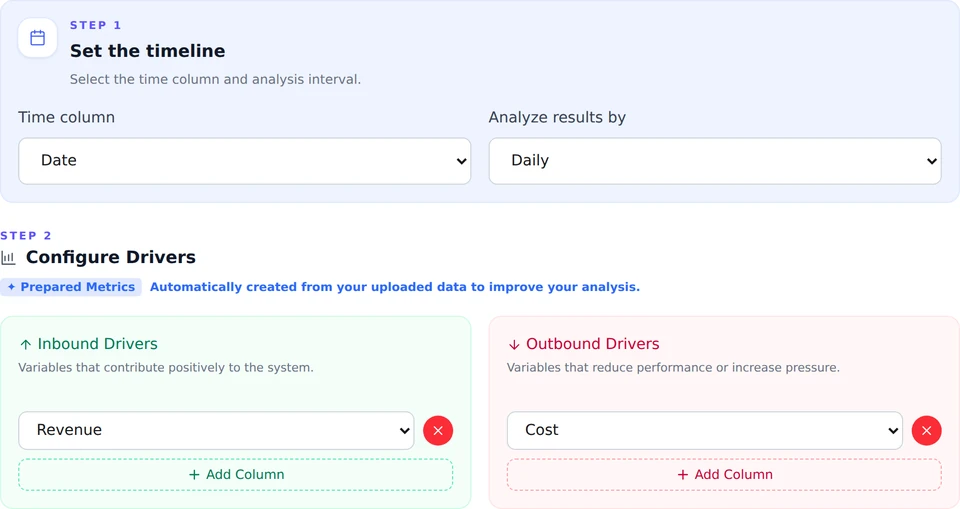Click the Prepared Metrics badge
Screen dimensions: 960x509
tap(71, 287)
